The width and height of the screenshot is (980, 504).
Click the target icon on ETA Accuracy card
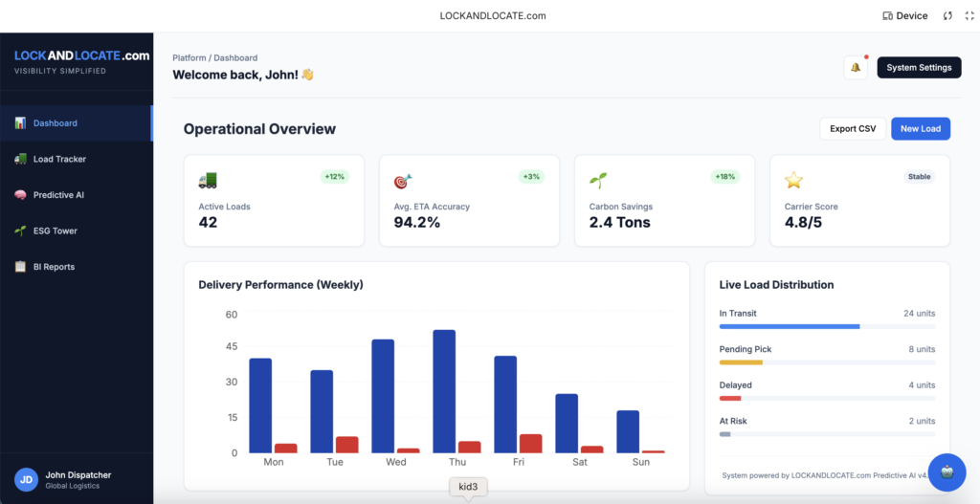[x=403, y=181]
